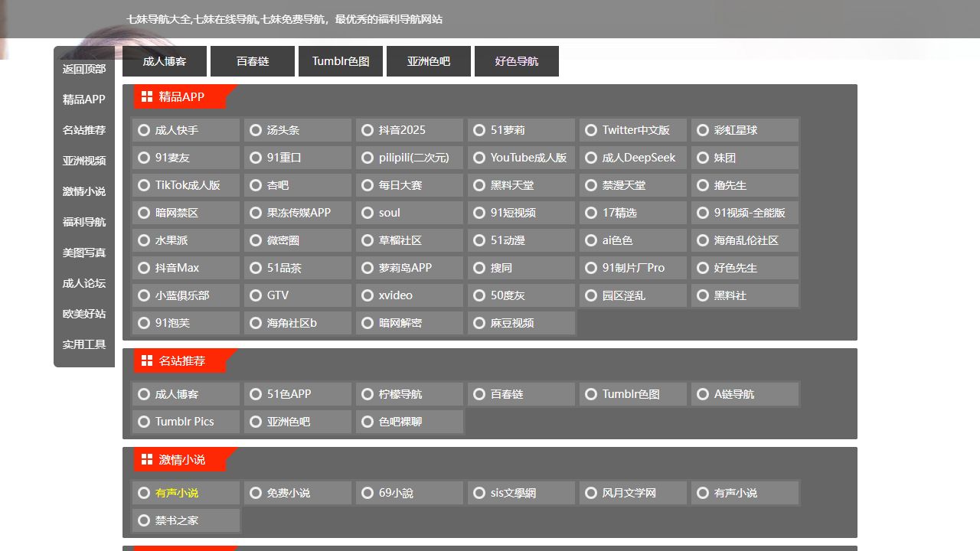Go to 亚洲视频 in the sidebar

coord(84,161)
